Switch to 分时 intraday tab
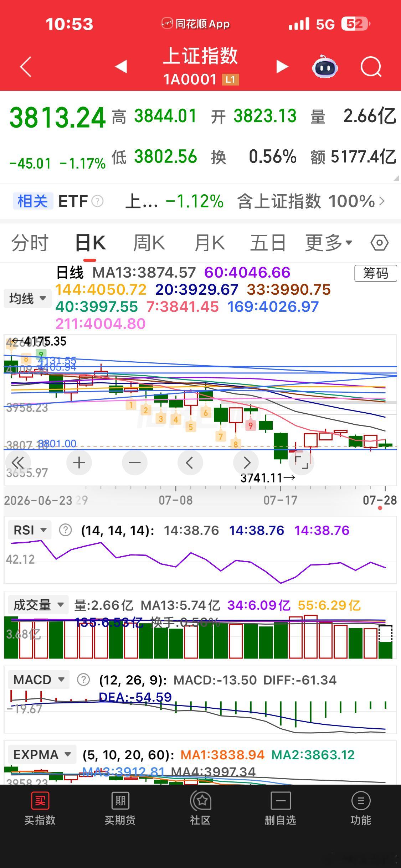Viewport: 401px width, 868px height. [x=30, y=243]
